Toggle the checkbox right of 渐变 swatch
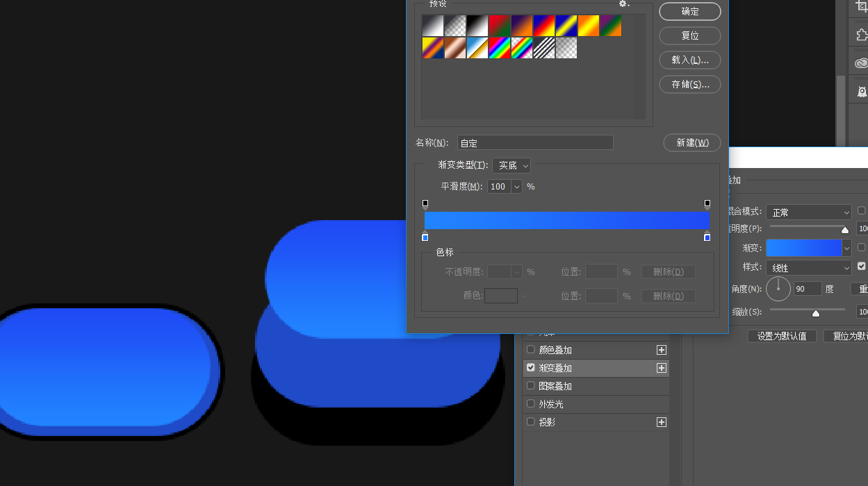868x486 pixels. click(862, 247)
